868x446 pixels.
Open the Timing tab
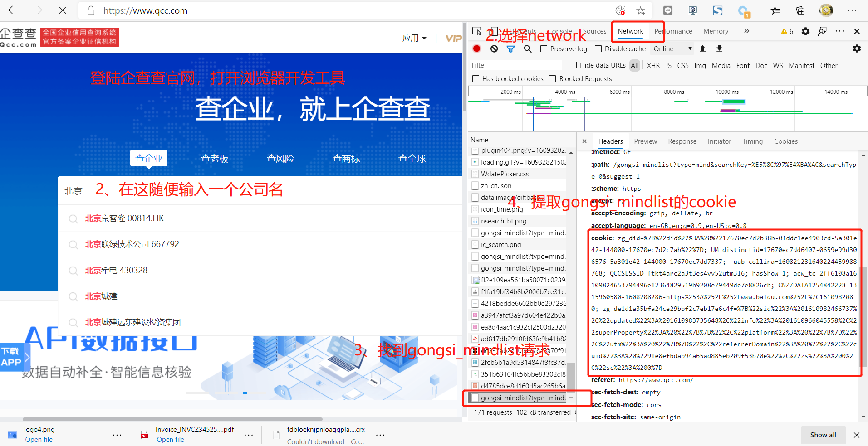click(752, 141)
